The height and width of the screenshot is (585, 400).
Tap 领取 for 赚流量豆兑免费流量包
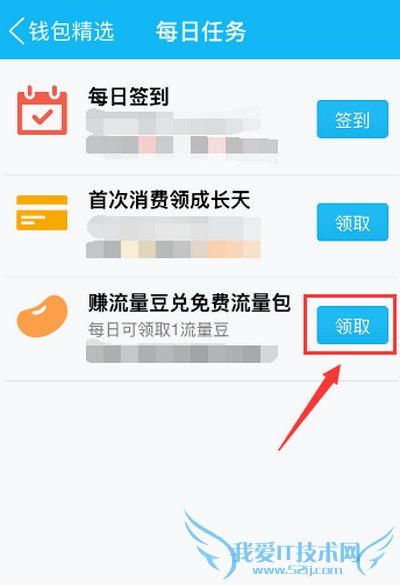[352, 325]
